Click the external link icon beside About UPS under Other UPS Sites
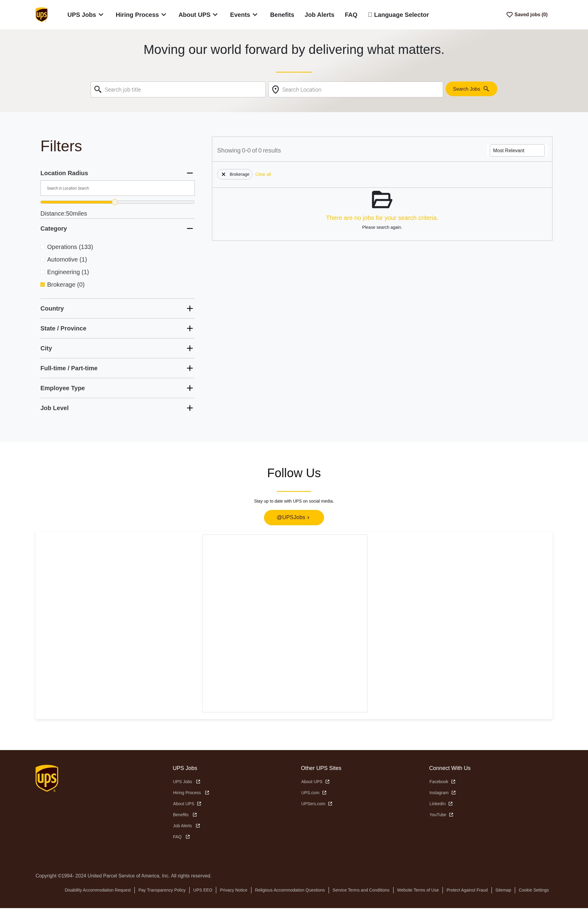Viewport: 588px width, 913px height. [x=327, y=782]
